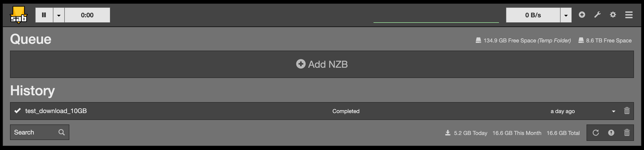Open the wrench status and tools icon
The width and height of the screenshot is (644, 150).
coord(597,15)
